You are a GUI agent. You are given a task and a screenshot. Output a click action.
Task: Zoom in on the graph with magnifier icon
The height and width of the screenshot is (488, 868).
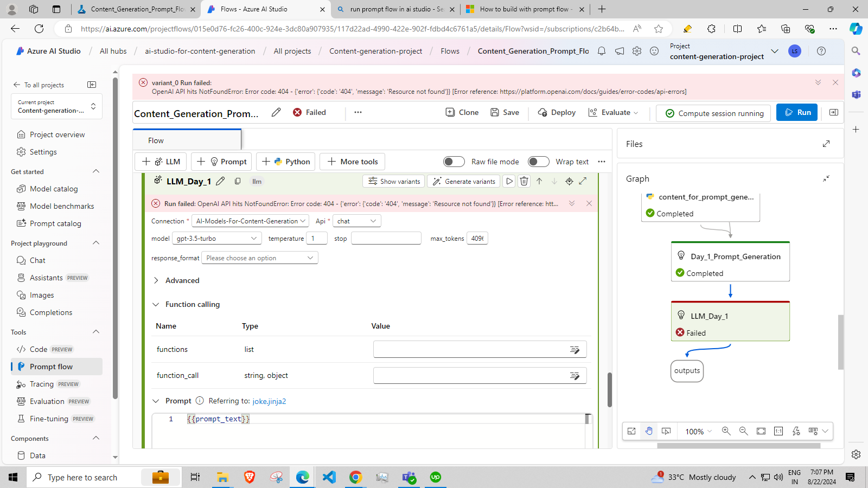tap(726, 431)
